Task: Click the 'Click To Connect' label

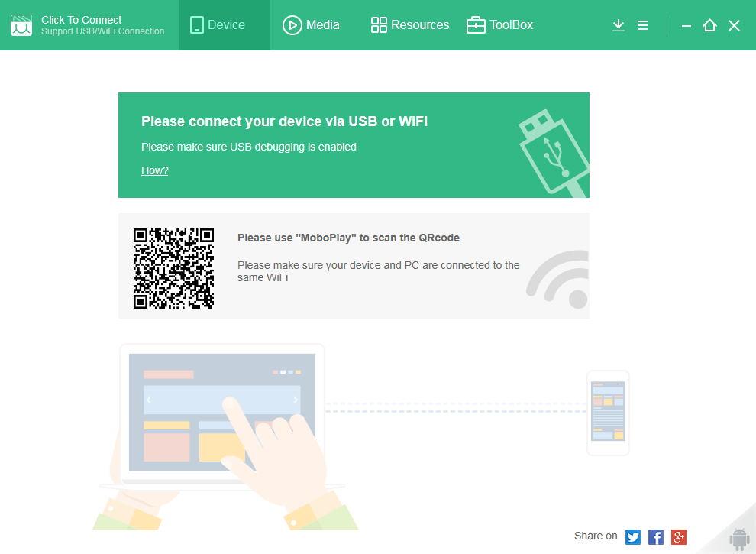Action: pyautogui.click(x=82, y=20)
